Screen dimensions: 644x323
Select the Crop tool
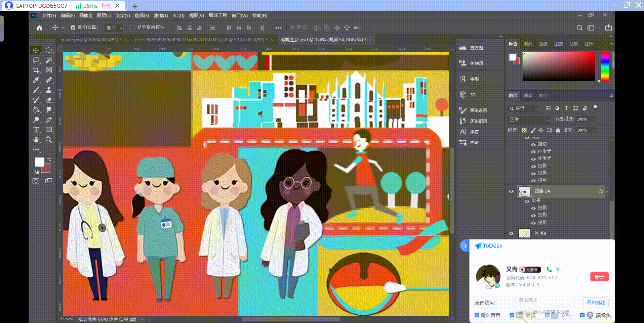(x=36, y=70)
